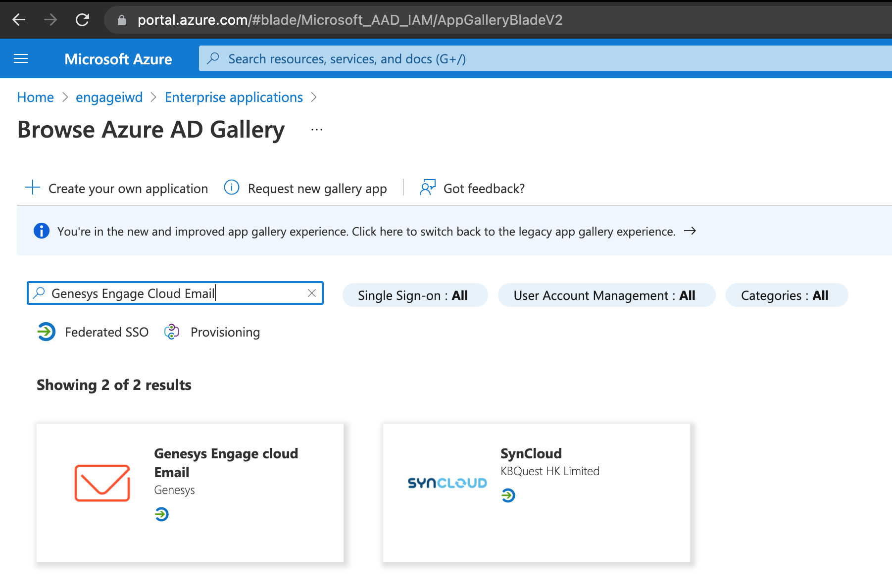Image resolution: width=892 pixels, height=588 pixels.
Task: Open the Categories : All filter
Action: pyautogui.click(x=787, y=295)
